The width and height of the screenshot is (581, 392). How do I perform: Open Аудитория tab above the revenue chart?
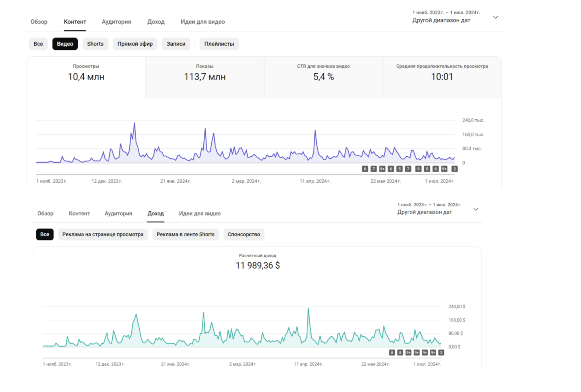(118, 213)
